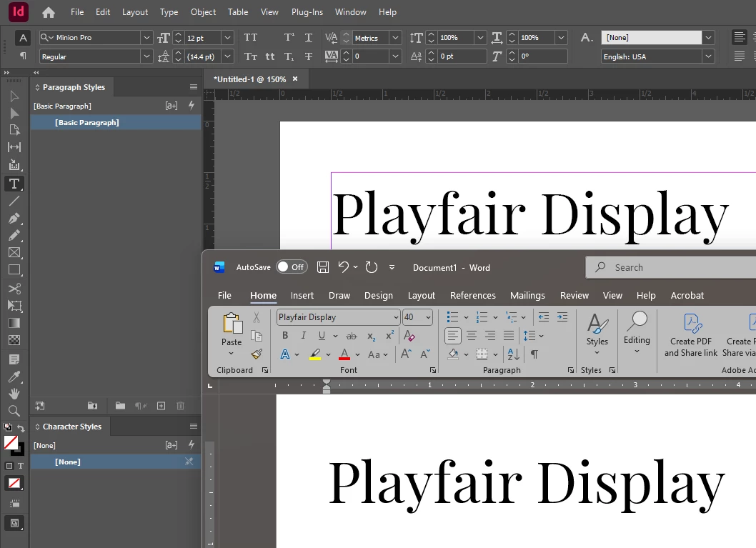The width and height of the screenshot is (756, 548).
Task: Select the Gradient Swatch tool in InDesign
Action: [14, 323]
